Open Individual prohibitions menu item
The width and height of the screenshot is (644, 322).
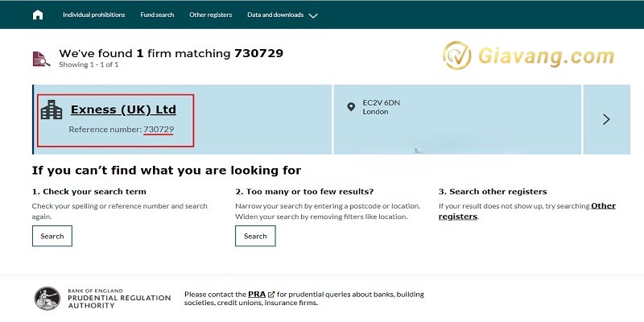94,14
